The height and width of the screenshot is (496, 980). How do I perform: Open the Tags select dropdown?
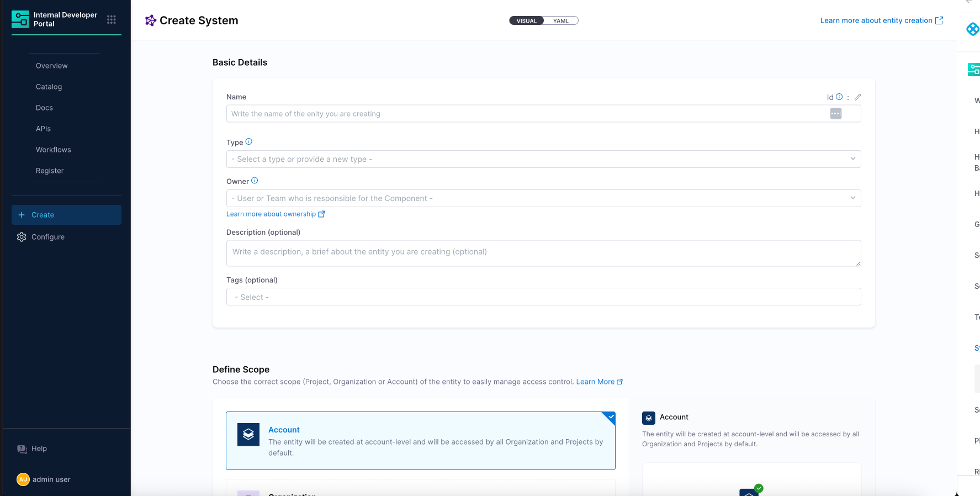pyautogui.click(x=543, y=297)
